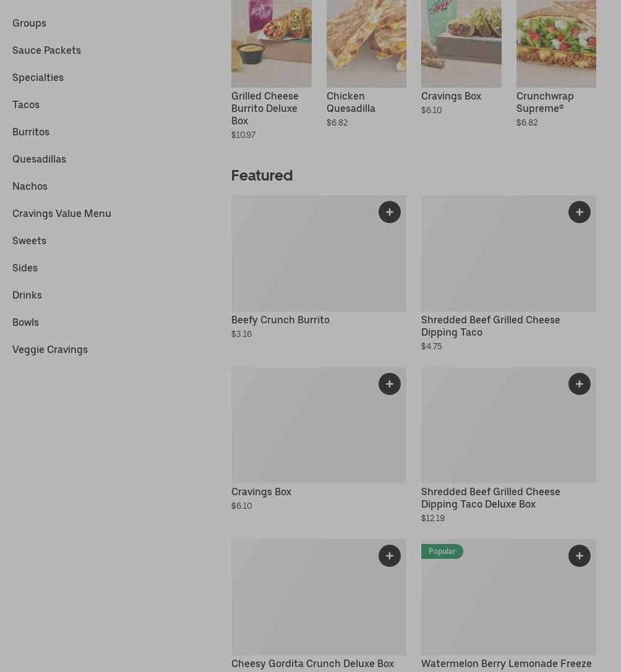Add Dipping Taco Deluxe Box with plus
Screen dimensions: 621x672
tap(579, 384)
